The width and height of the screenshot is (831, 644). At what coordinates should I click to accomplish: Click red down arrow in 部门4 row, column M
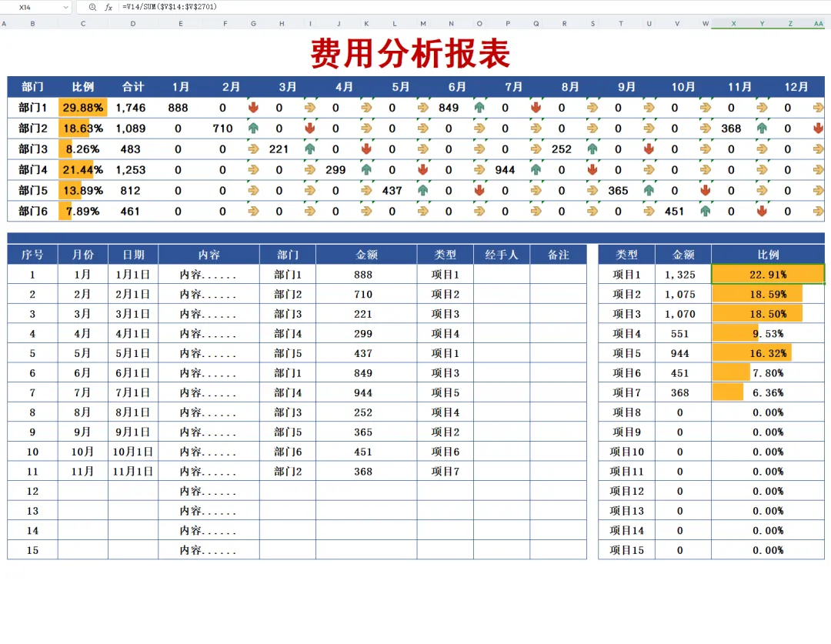[x=423, y=169]
